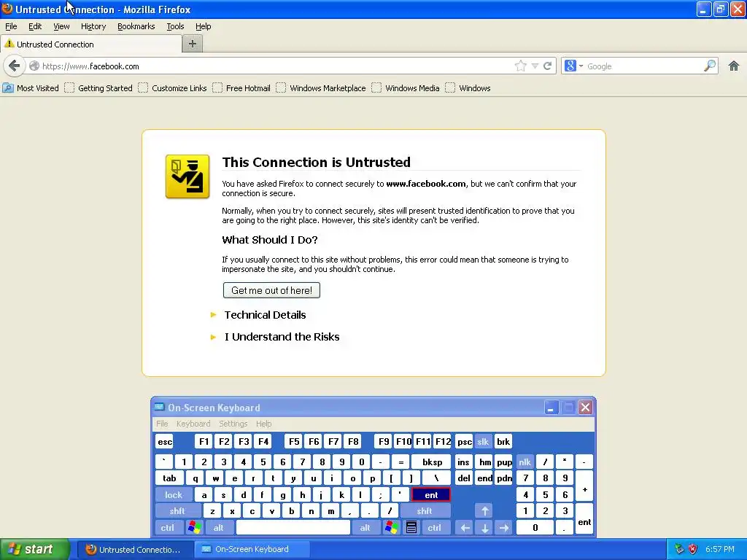The width and height of the screenshot is (747, 560).
Task: Close the On-Screen Keyboard window
Action: coord(586,408)
